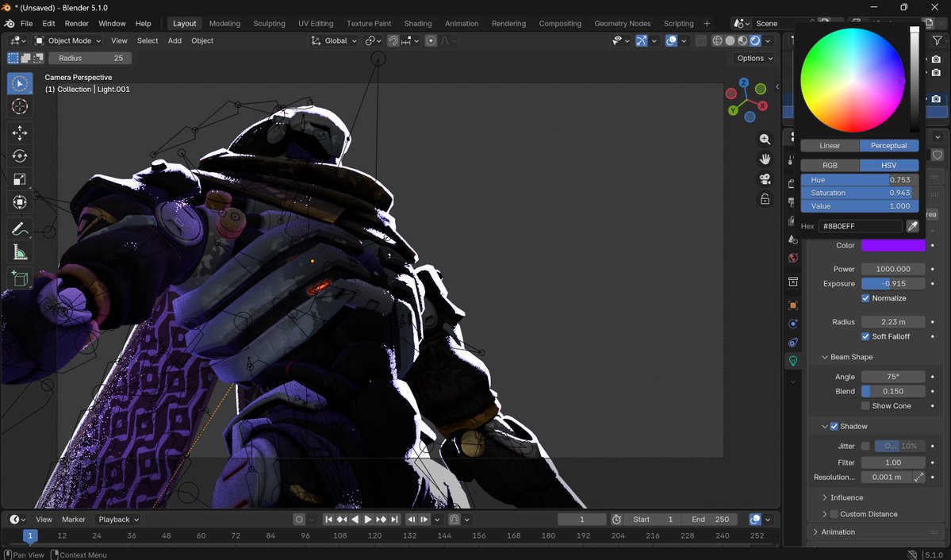
Task: Play the animation forward
Action: (x=367, y=520)
